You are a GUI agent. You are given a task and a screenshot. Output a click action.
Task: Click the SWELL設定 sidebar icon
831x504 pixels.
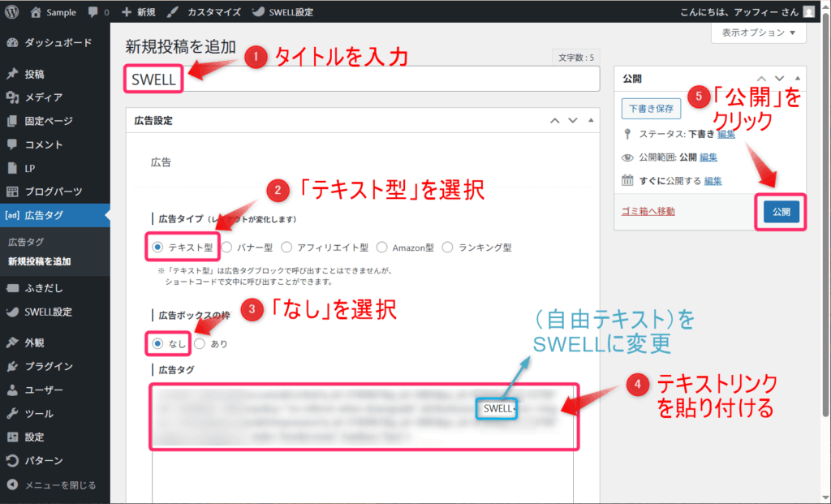(12, 312)
